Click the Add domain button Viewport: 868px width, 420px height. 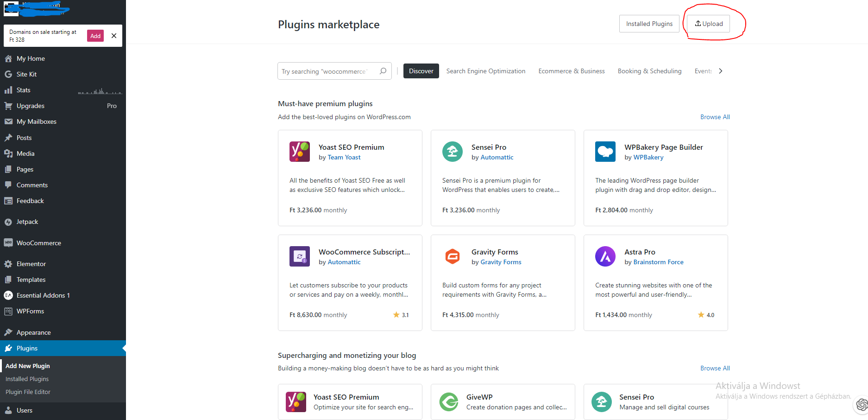[95, 36]
